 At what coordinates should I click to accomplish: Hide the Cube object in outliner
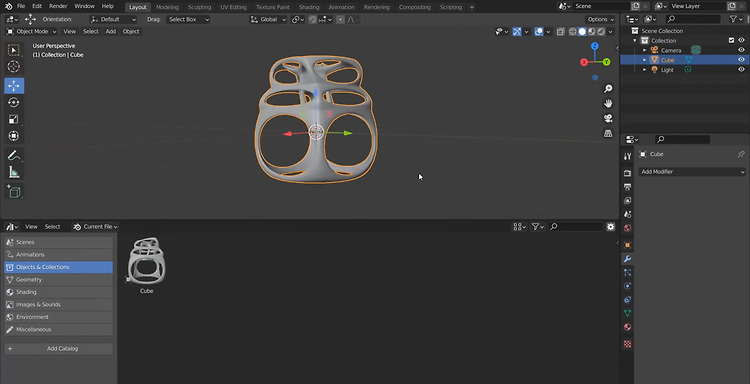(x=741, y=60)
